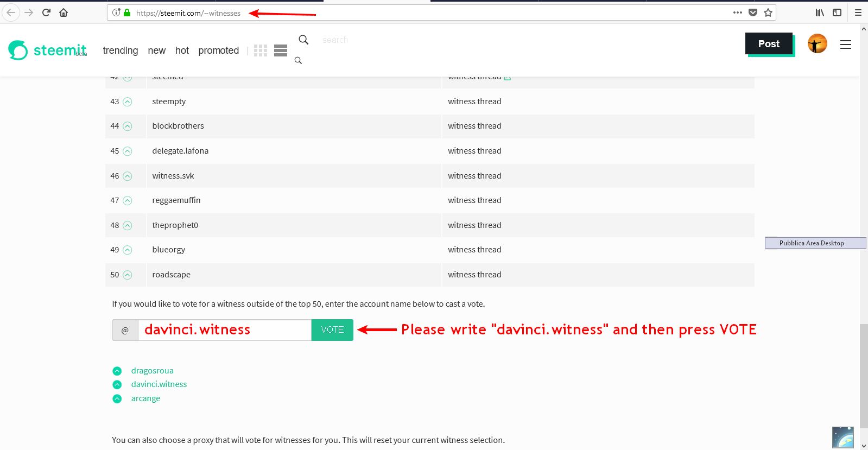This screenshot has height=450, width=868.
Task: Open delegate.lafona witness profile
Action: pyautogui.click(x=180, y=151)
